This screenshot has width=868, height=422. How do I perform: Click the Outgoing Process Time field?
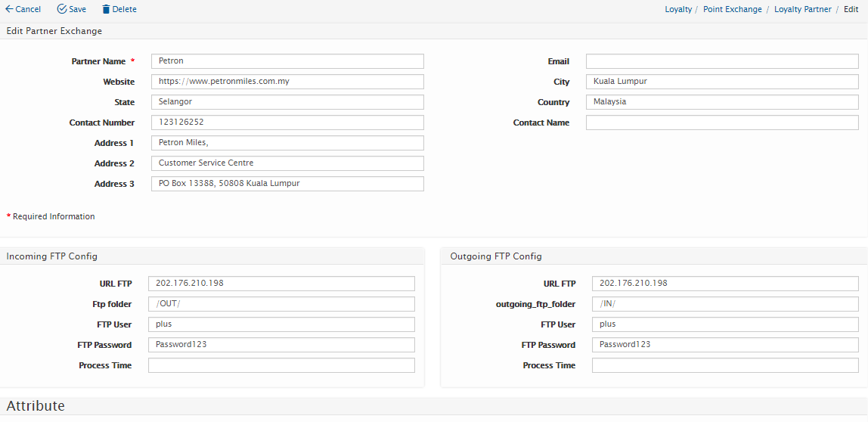coord(724,365)
